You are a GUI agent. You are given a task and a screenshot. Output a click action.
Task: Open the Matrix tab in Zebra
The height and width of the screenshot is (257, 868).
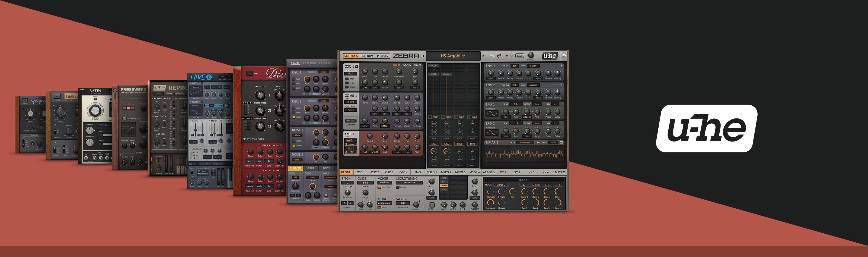click(x=560, y=172)
